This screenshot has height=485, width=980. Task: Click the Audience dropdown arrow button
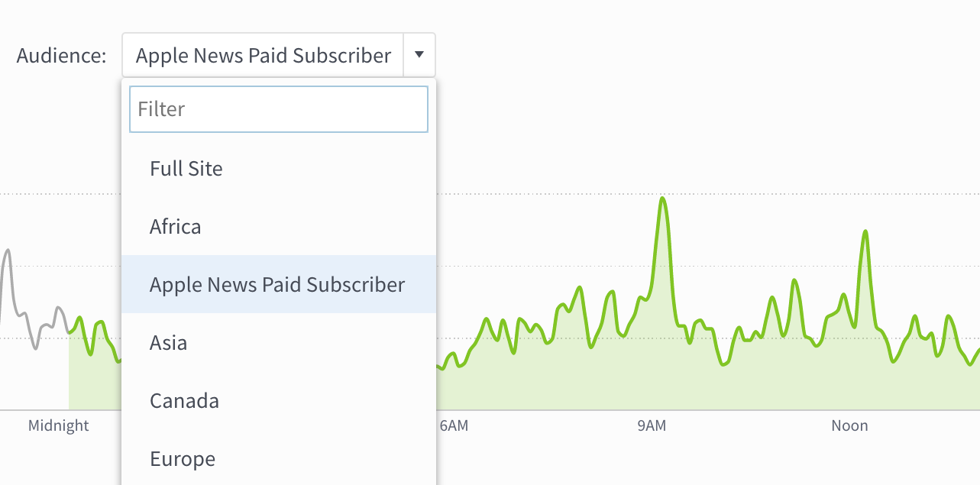coord(419,55)
